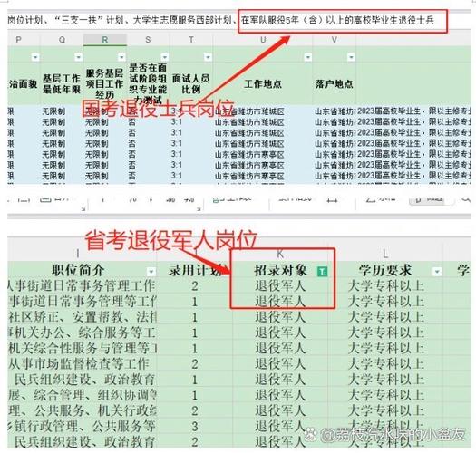Select cell 机关综合性服务与管理等
Image resolution: width=476 pixels, height=453 pixels.
[82, 348]
